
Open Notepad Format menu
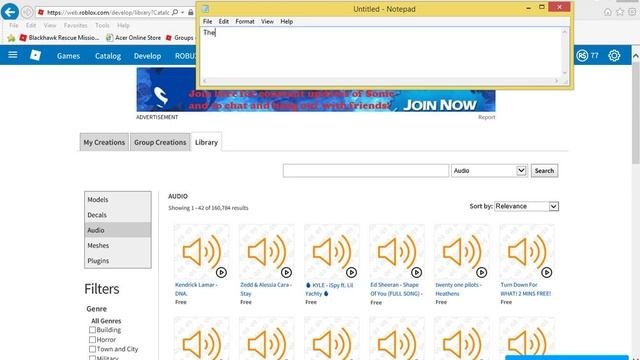coord(245,22)
